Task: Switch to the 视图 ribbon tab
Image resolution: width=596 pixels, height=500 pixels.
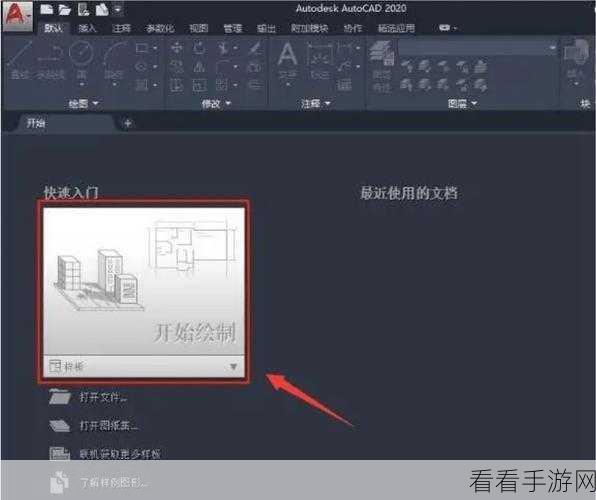Action: [x=199, y=28]
